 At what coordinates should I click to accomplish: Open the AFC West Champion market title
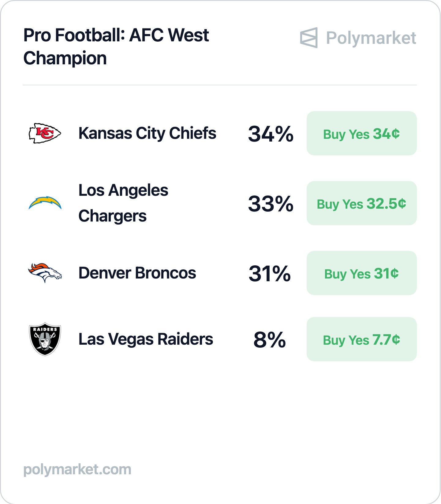pos(116,47)
